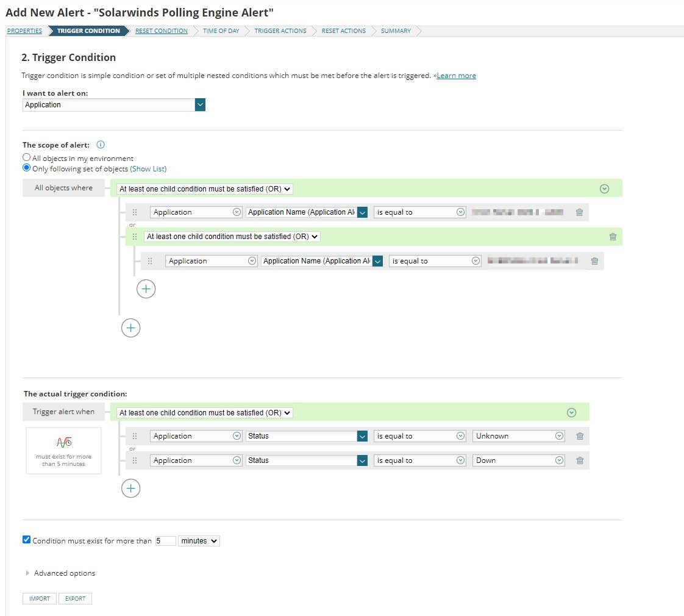Click first scope row value field
The width and height of the screenshot is (684, 616).
click(x=518, y=212)
